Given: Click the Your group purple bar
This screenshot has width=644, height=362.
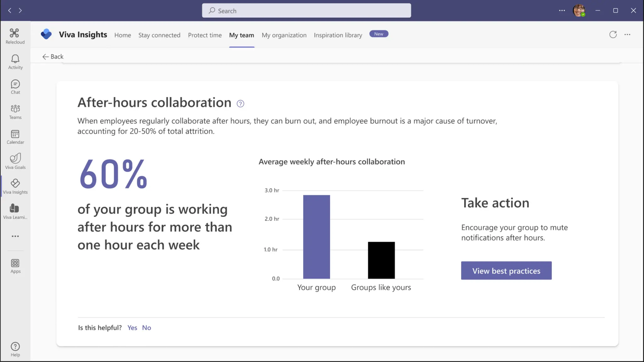Looking at the screenshot, I should click(x=316, y=237).
